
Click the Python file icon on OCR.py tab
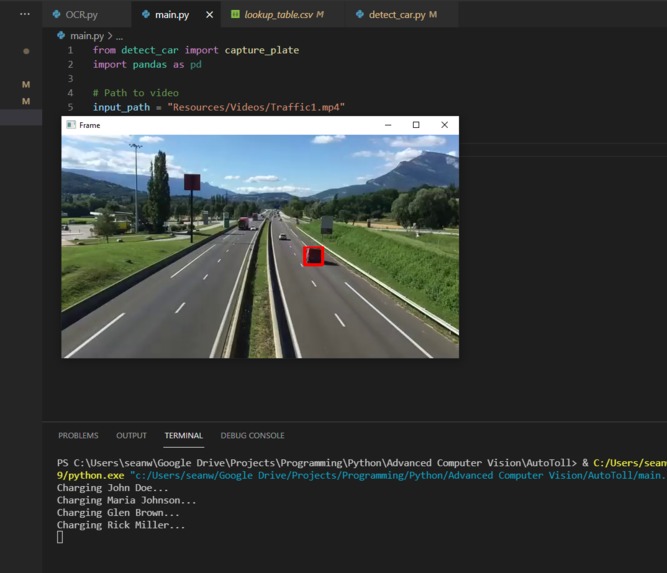56,14
